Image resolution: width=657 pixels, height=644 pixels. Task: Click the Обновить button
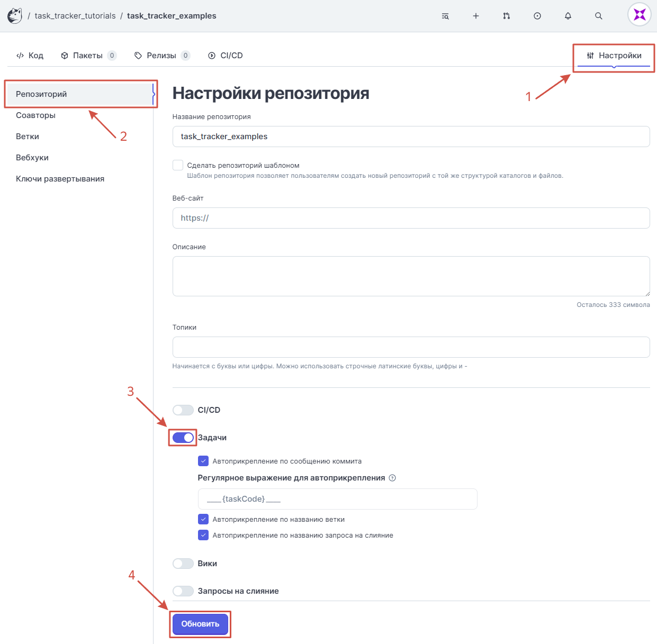[200, 624]
